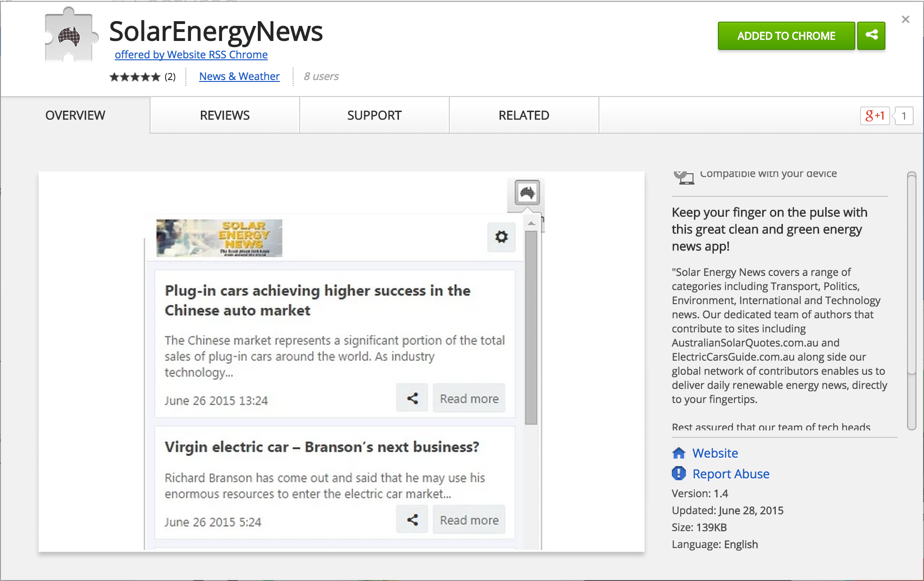Click the Australia extension toolbar icon in the preview
The height and width of the screenshot is (581, 924).
point(527,193)
